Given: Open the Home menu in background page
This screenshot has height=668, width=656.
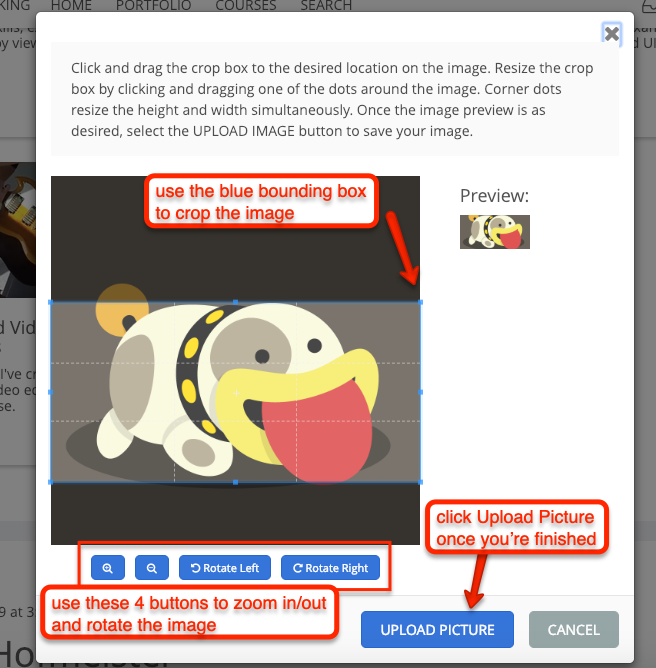Looking at the screenshot, I should pos(71,6).
